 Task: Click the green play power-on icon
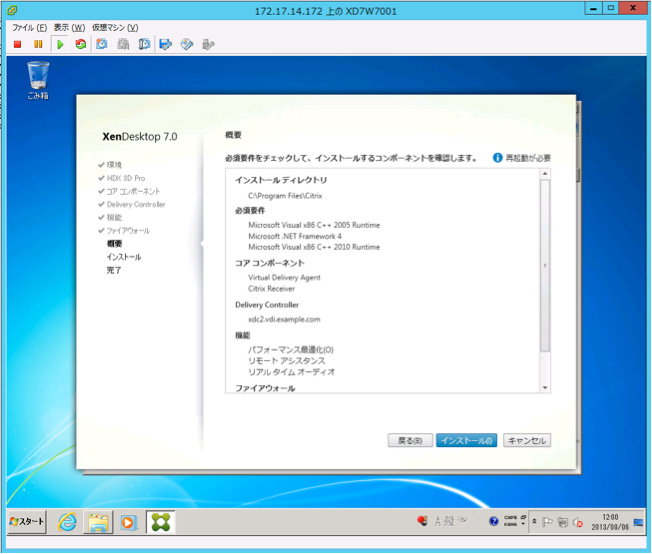(60, 44)
